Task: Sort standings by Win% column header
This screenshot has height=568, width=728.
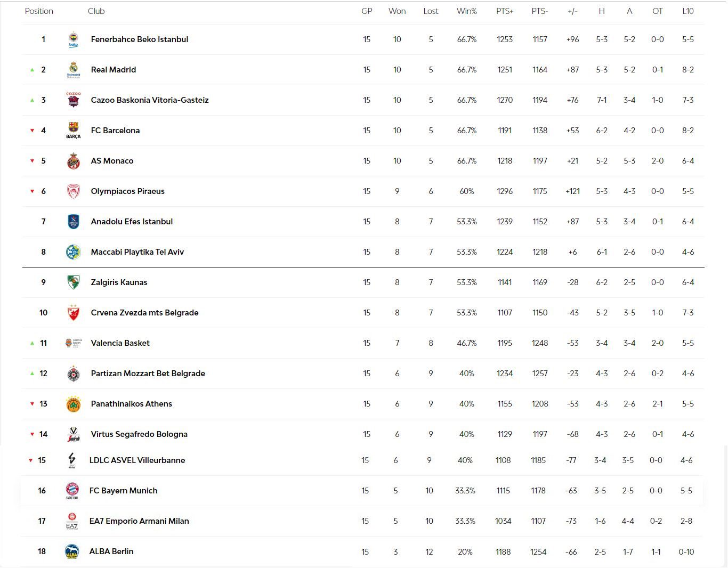Action: 467,11
